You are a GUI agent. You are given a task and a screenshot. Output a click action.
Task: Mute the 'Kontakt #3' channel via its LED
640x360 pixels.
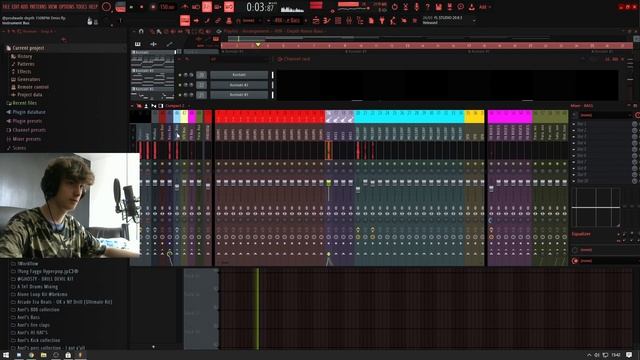[180, 95]
